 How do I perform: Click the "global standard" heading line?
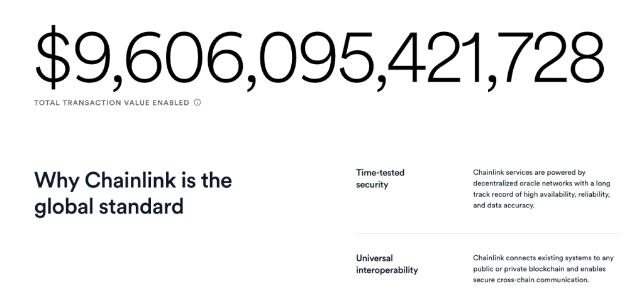109,206
